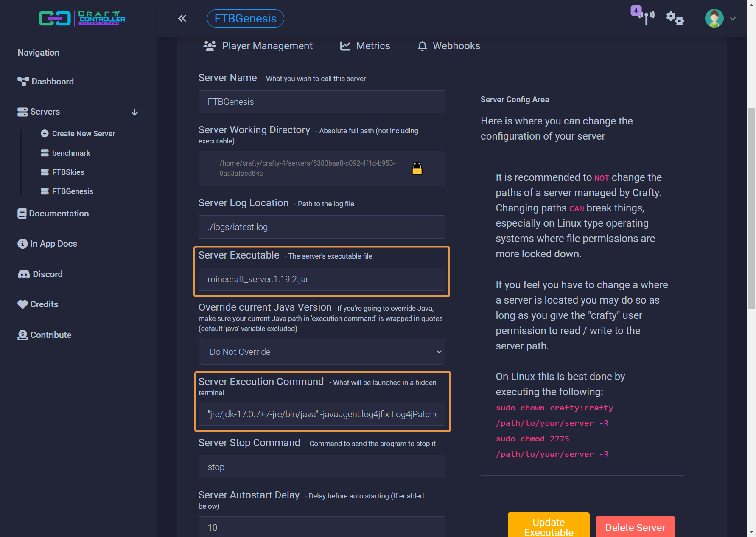Click the FTBSkies server icon

pos(45,172)
